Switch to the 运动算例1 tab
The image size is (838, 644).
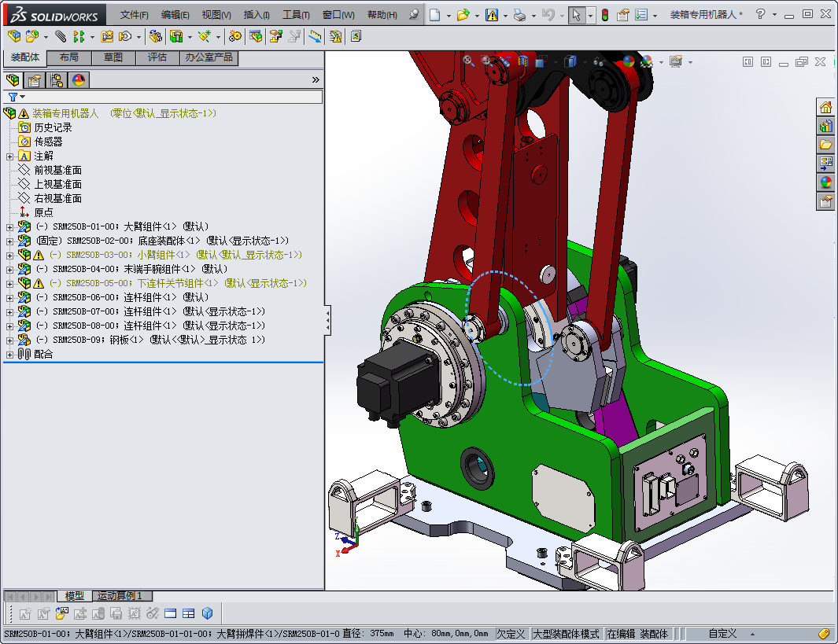(x=120, y=596)
